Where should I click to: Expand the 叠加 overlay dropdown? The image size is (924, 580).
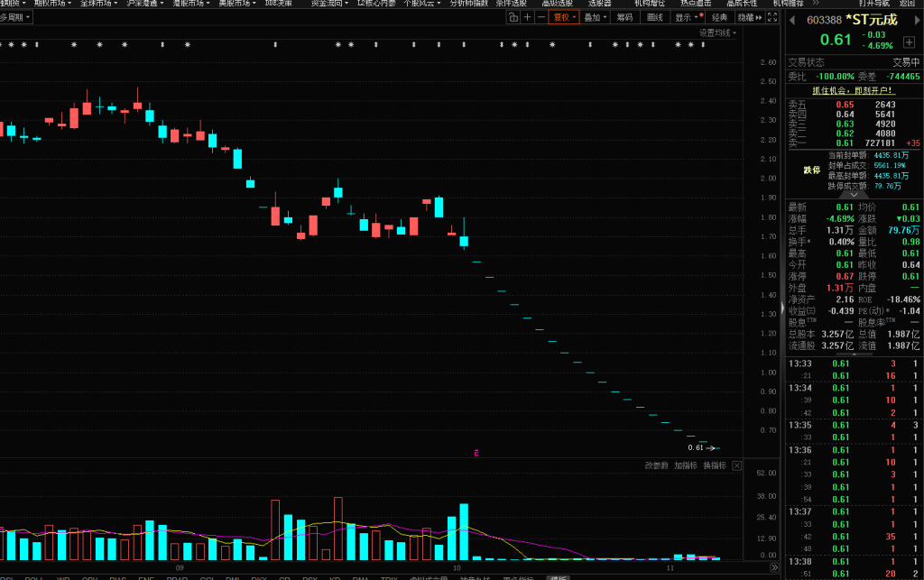click(595, 17)
